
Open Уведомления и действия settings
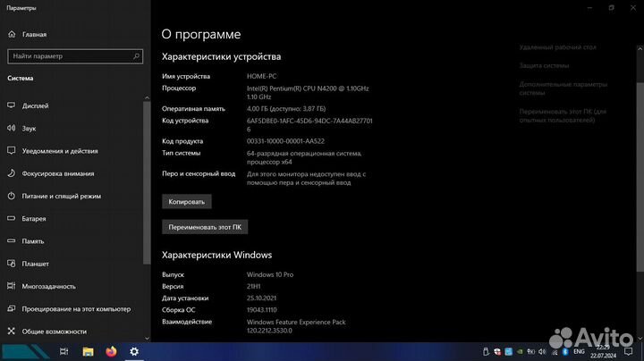click(x=53, y=151)
